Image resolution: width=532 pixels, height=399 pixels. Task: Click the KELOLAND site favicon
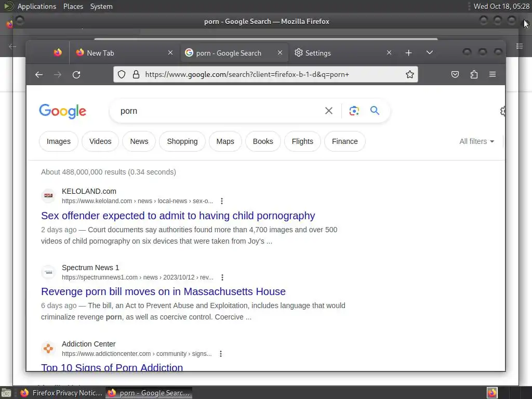tap(48, 196)
